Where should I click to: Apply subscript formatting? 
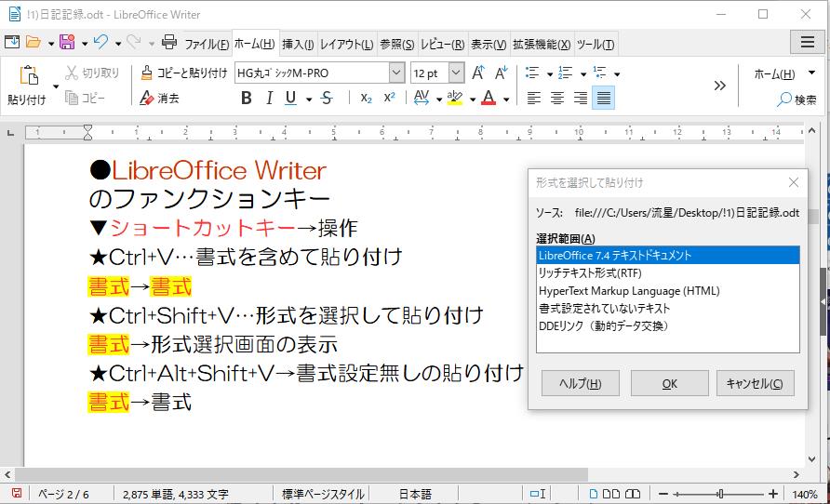366,98
